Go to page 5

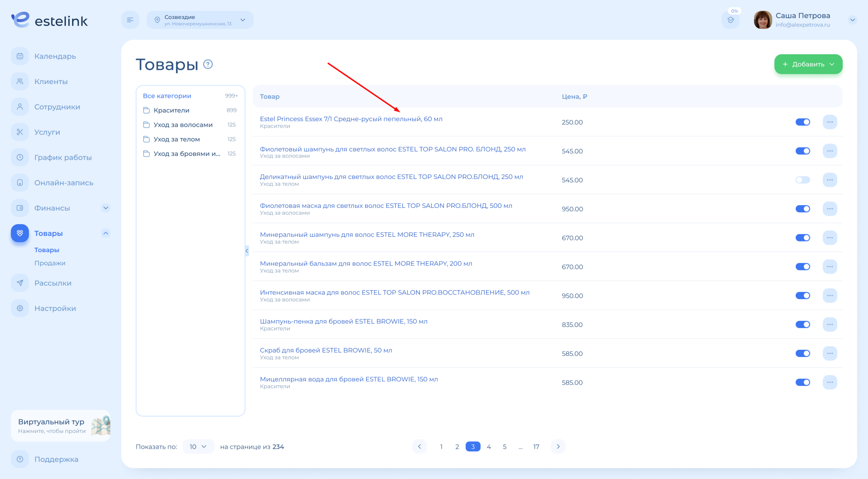point(504,447)
